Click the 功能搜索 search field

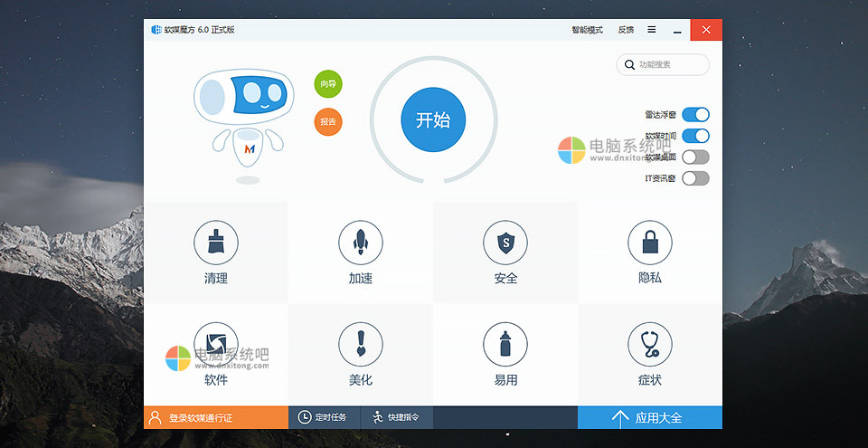[663, 65]
